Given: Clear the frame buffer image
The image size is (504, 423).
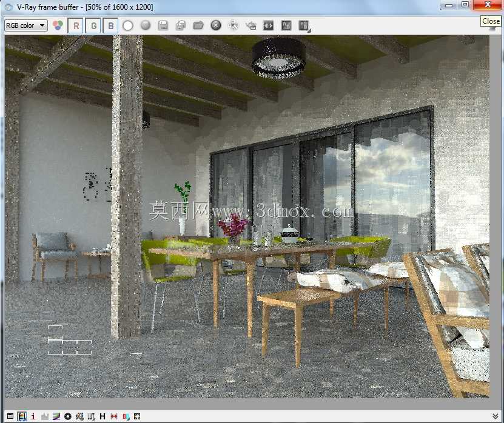Looking at the screenshot, I should [216, 25].
